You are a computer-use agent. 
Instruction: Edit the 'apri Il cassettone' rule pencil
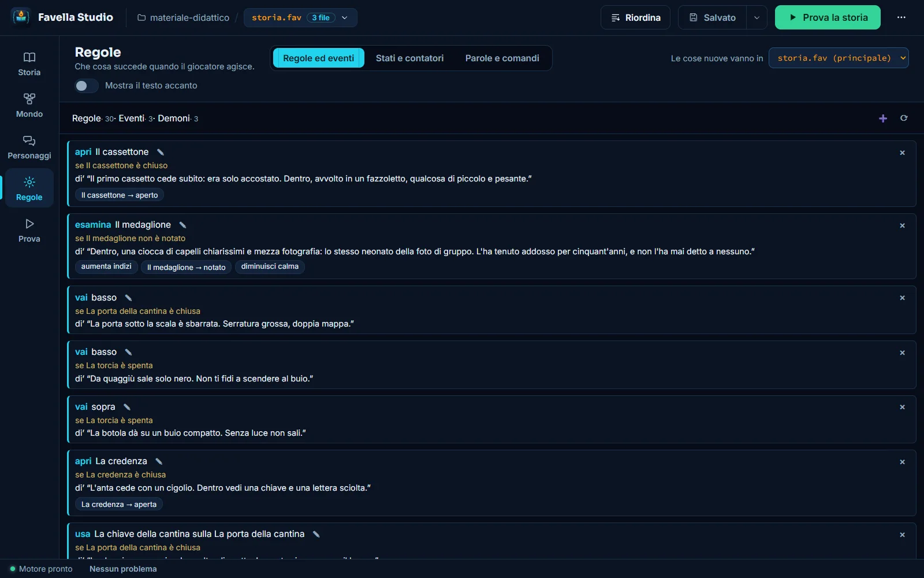coord(161,152)
